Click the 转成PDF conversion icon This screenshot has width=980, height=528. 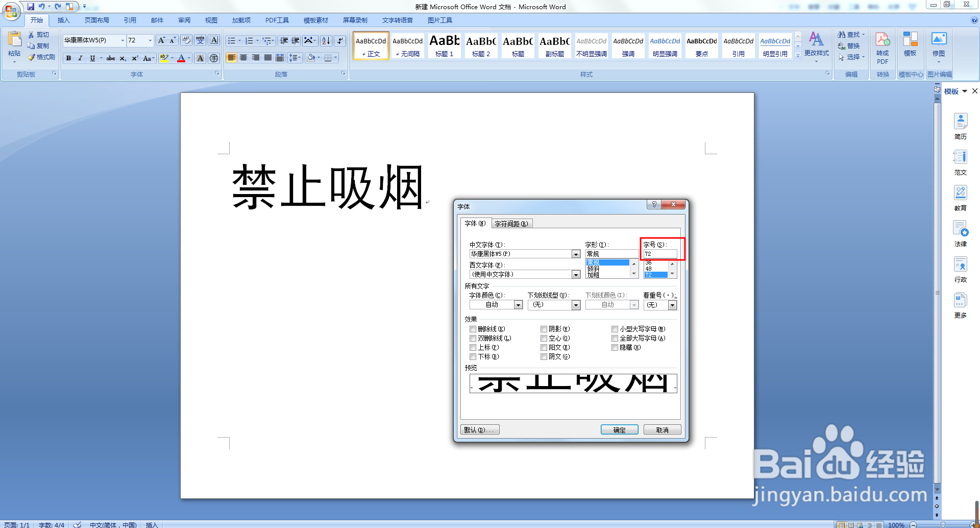pyautogui.click(x=883, y=46)
